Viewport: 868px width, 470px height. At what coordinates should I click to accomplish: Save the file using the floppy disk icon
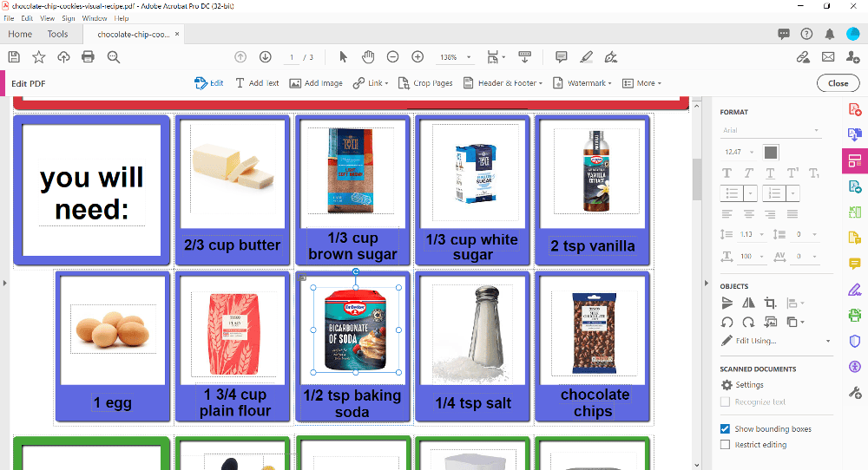coord(14,57)
